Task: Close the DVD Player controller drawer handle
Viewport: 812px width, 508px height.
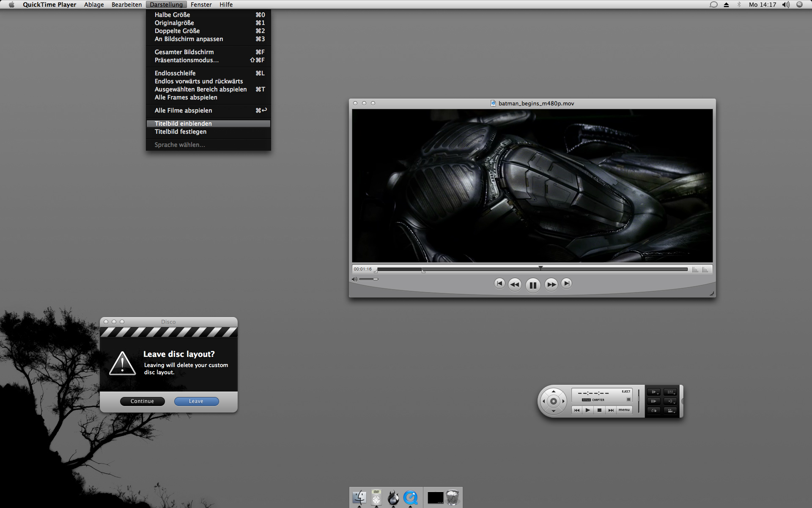Action: tap(681, 401)
